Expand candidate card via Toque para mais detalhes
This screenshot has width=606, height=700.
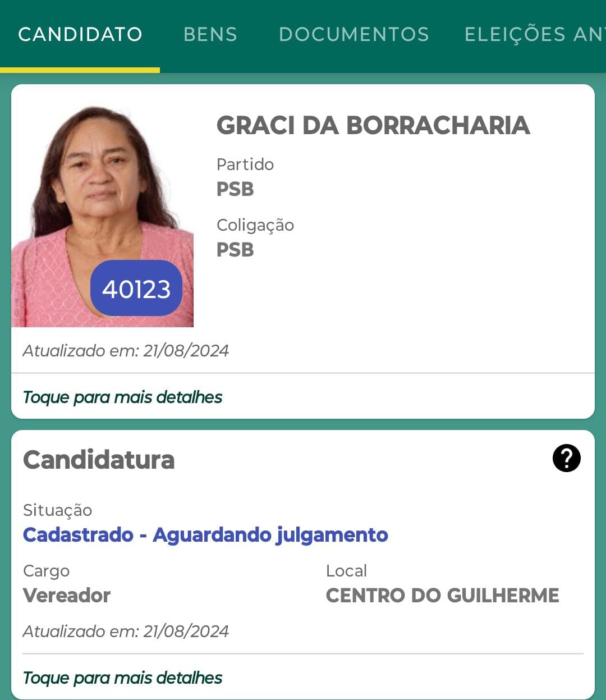[122, 397]
